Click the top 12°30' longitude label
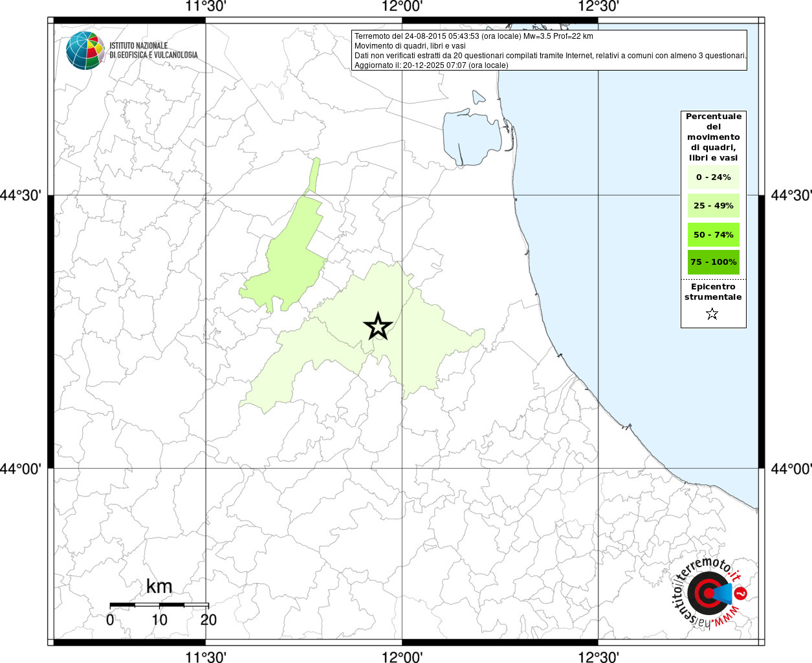Image resolution: width=812 pixels, height=663 pixels. click(x=598, y=6)
